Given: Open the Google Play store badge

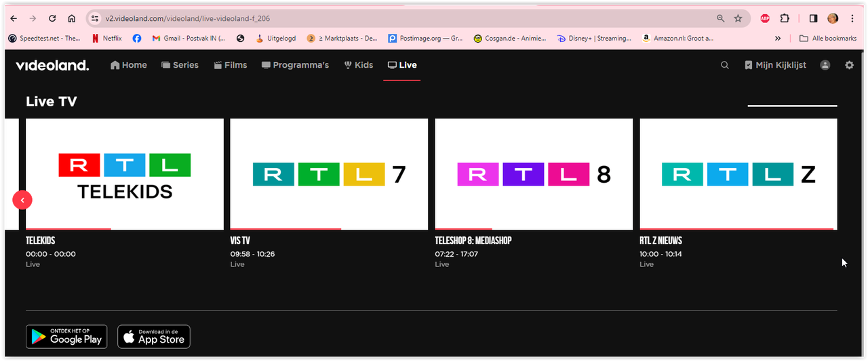Looking at the screenshot, I should click(x=66, y=337).
